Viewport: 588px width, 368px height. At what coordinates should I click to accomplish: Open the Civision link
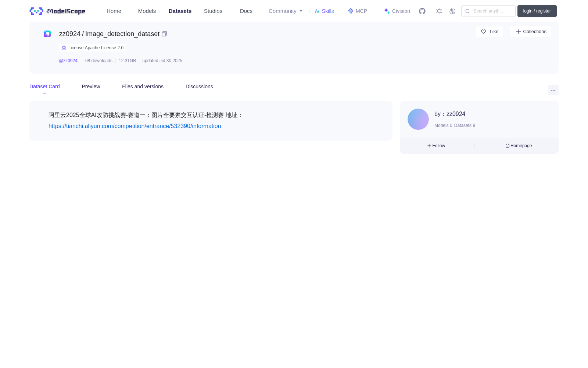pyautogui.click(x=397, y=11)
